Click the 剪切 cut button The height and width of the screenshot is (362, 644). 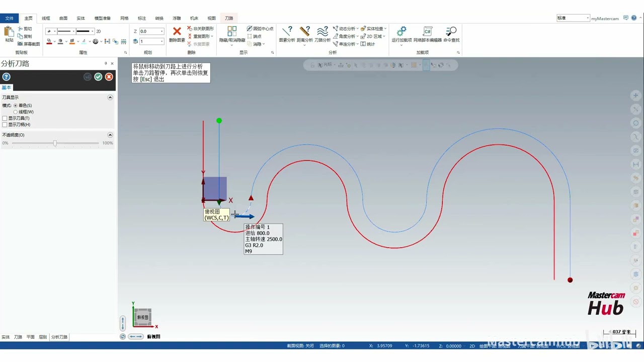tap(25, 29)
